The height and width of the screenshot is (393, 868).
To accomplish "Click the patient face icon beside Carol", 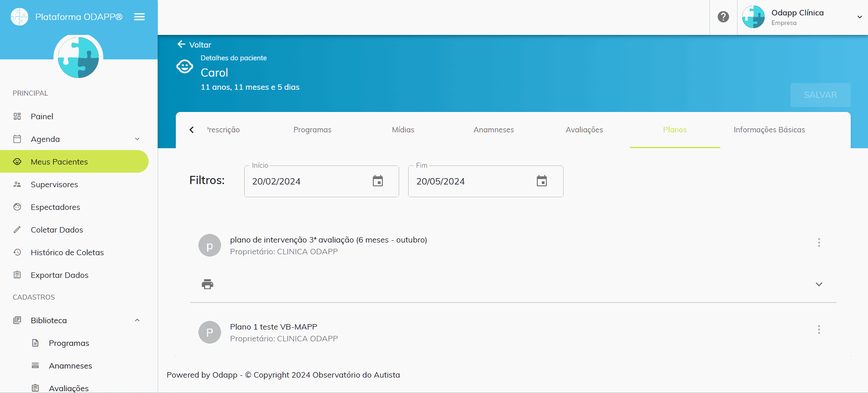I will tap(185, 67).
